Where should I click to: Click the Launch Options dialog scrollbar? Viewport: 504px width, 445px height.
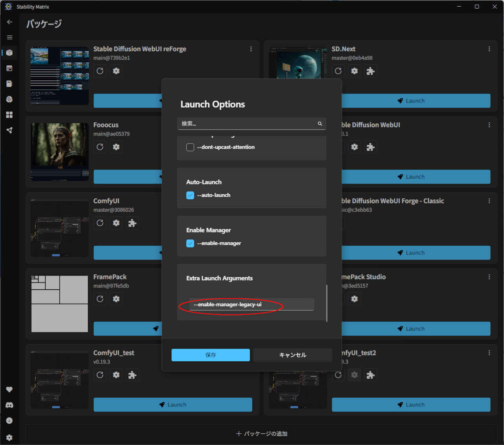pos(327,303)
